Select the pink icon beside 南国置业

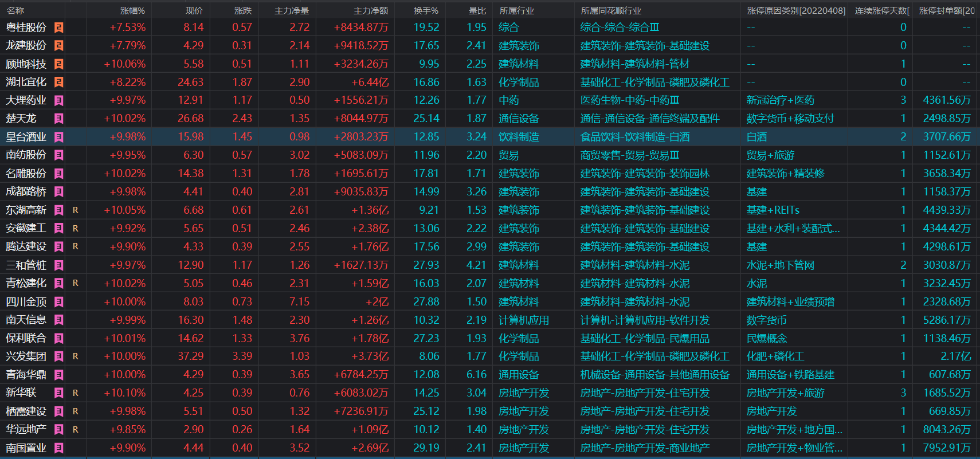(x=58, y=448)
